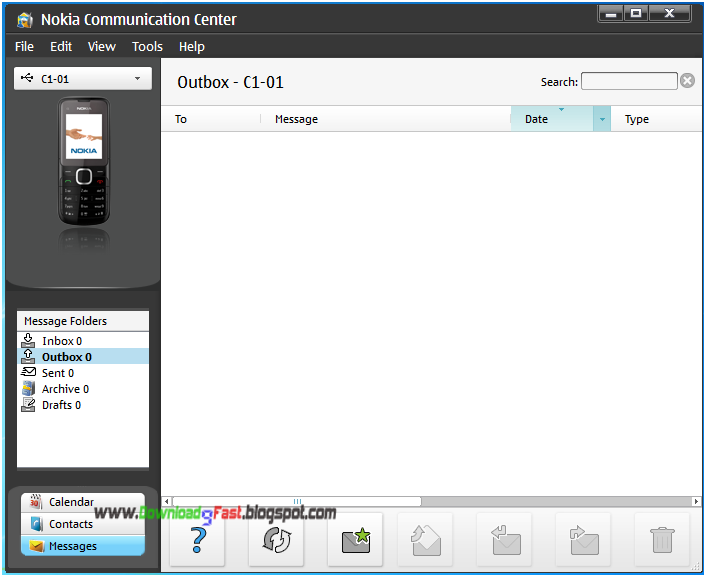Click the open message toolbar icon
706x578 pixels.
(425, 540)
